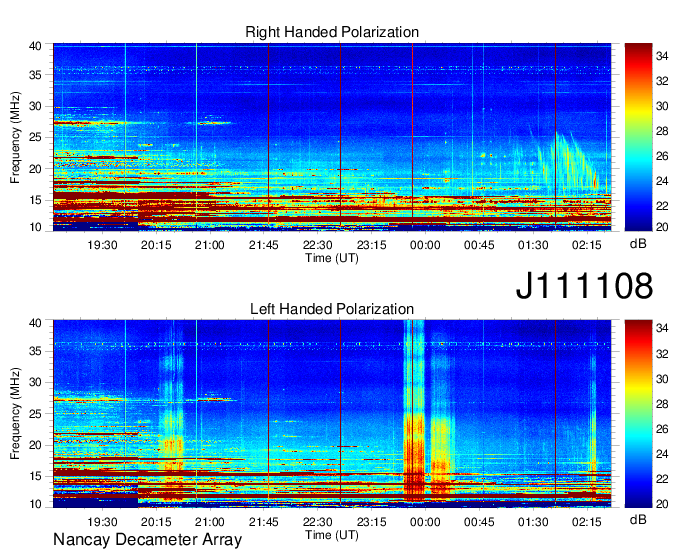Click 00:00 tick on Right Handed time axis

tap(425, 245)
